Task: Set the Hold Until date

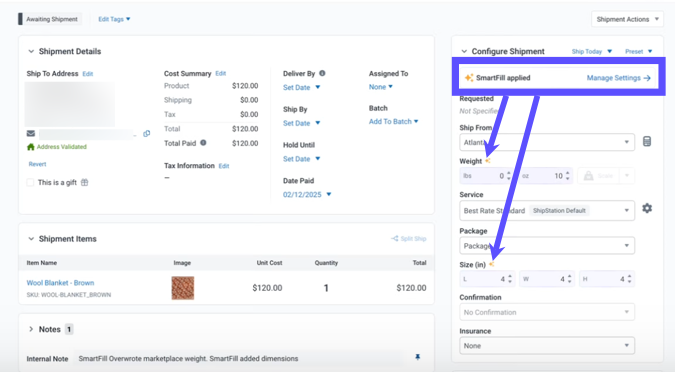Action: click(x=301, y=159)
